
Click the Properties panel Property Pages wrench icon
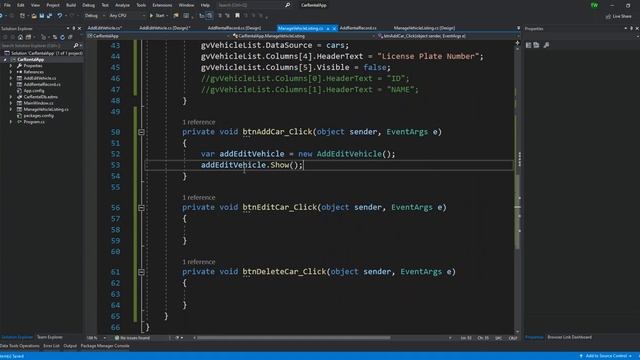546,45
